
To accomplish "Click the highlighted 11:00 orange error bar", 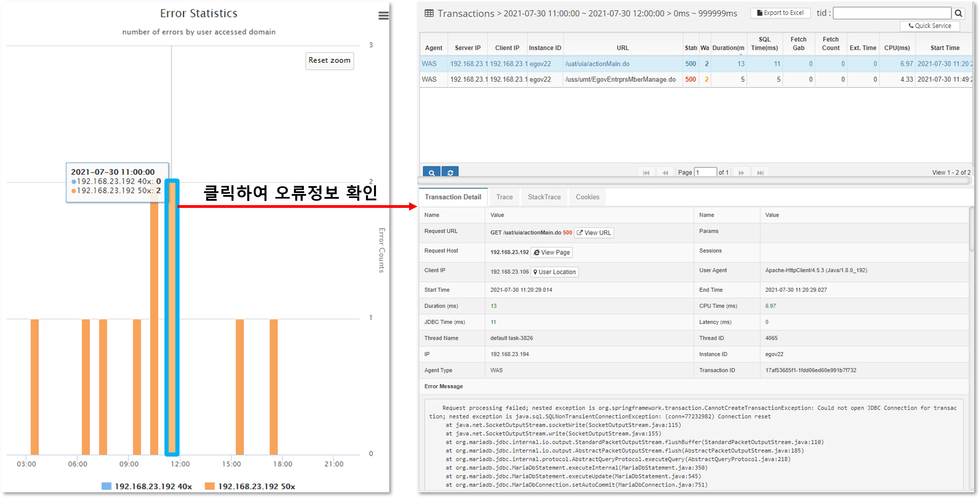I will pyautogui.click(x=172, y=318).
